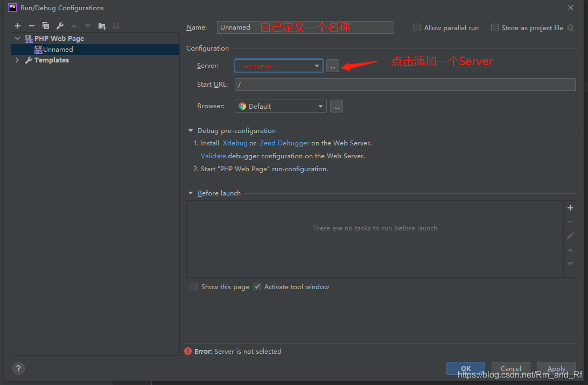The width and height of the screenshot is (588, 385).
Task: Click into the Name field
Action: coord(305,27)
